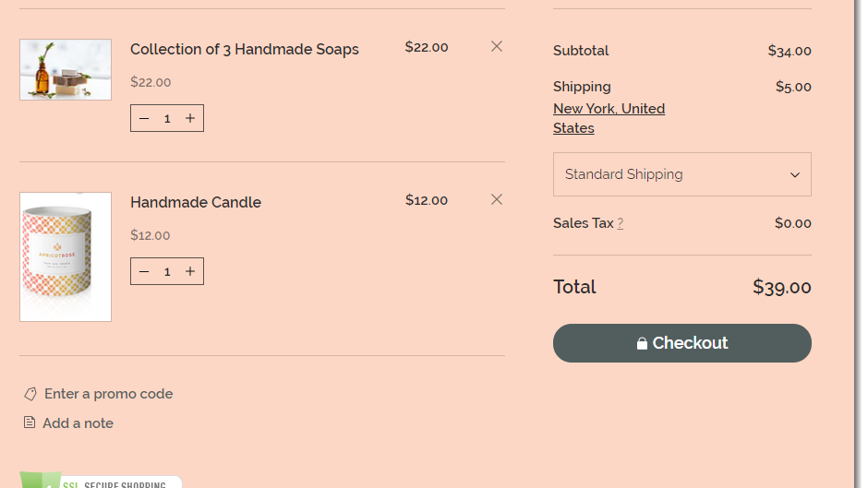Increase Handmade Candle quantity

click(x=190, y=271)
